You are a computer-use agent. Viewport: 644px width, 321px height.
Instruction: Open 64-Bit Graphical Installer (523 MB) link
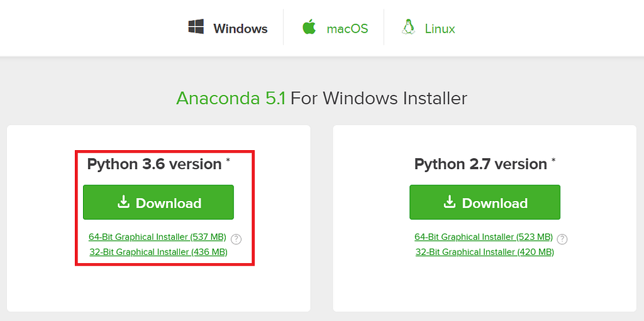point(483,237)
